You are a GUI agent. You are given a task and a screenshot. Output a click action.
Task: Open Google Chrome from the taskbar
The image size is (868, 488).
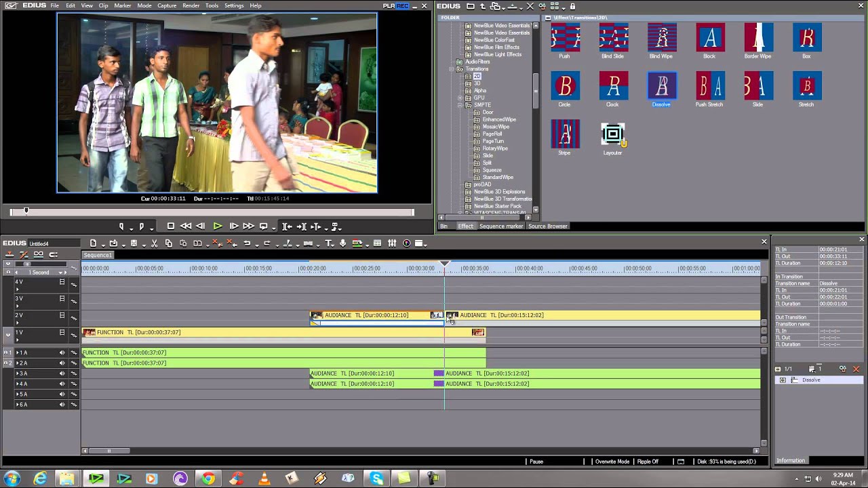tap(208, 479)
